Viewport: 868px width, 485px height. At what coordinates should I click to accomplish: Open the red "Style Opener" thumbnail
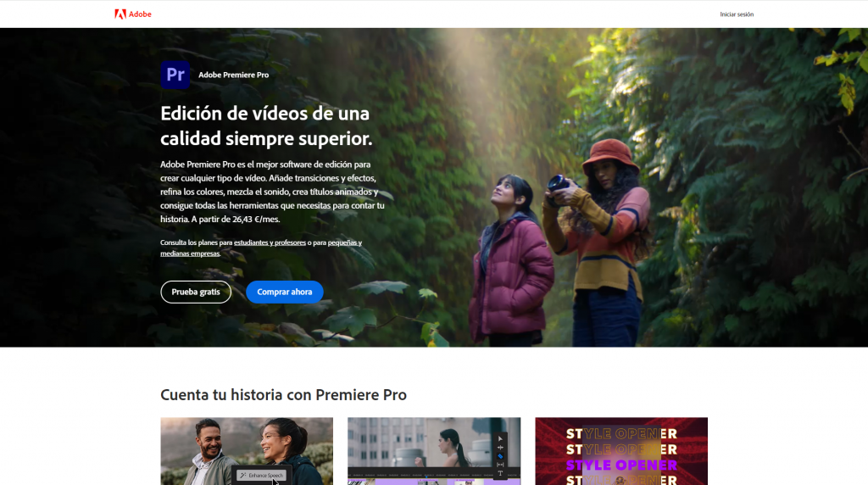pyautogui.click(x=620, y=451)
